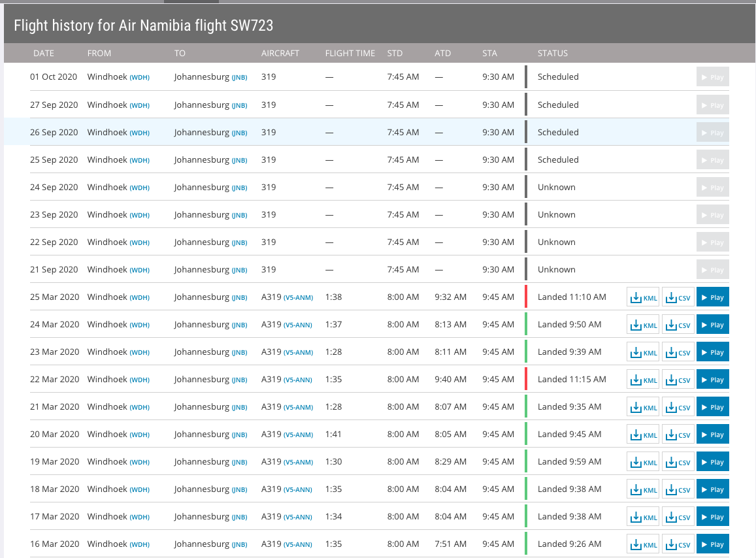Click the FLIGHT TIME column header
756x558 pixels.
click(x=350, y=54)
